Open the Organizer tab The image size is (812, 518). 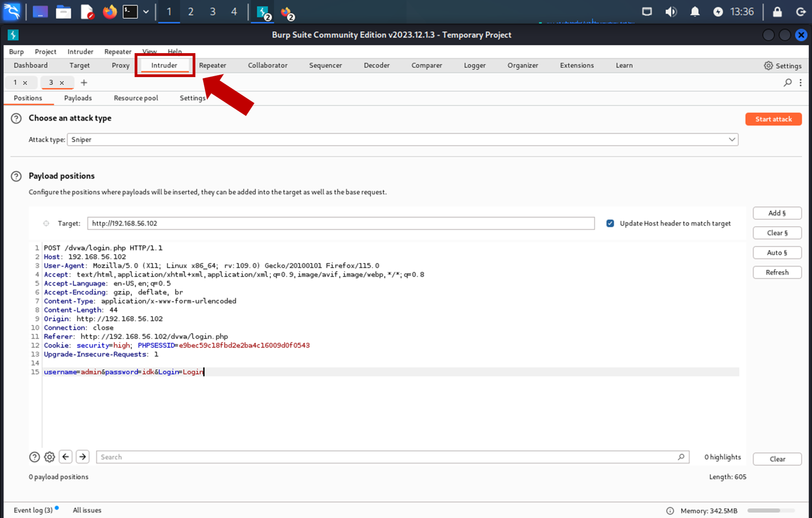point(523,65)
